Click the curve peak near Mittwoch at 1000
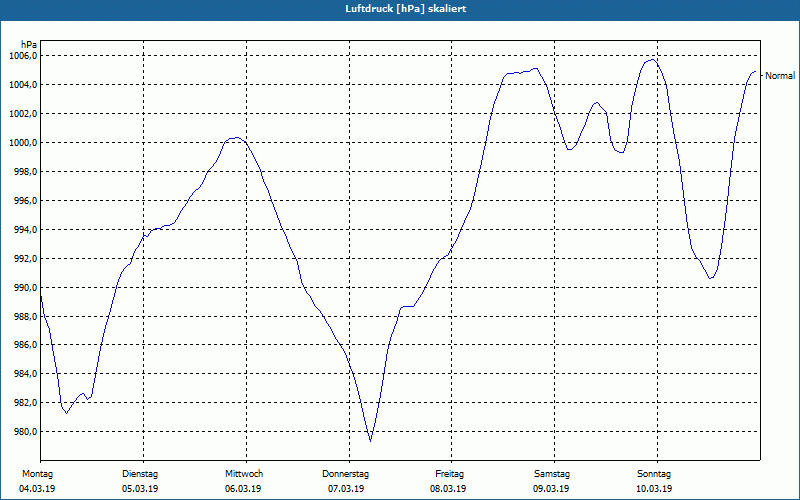 point(235,137)
